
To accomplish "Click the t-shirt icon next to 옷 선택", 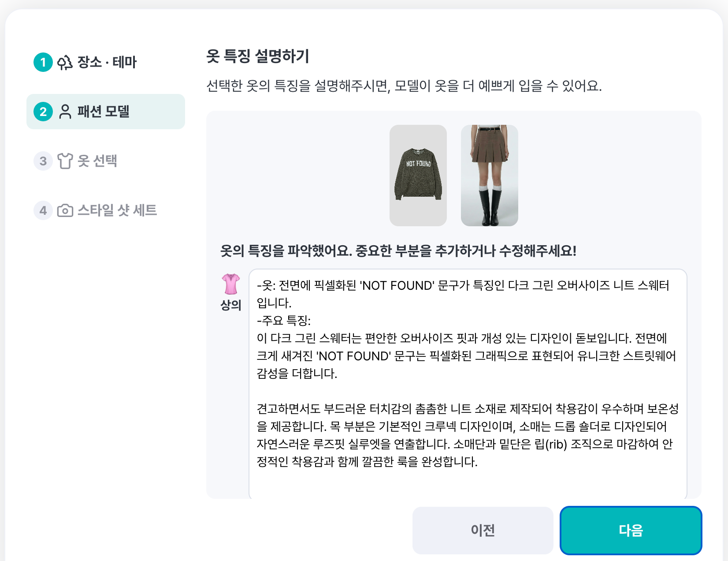I will (65, 161).
